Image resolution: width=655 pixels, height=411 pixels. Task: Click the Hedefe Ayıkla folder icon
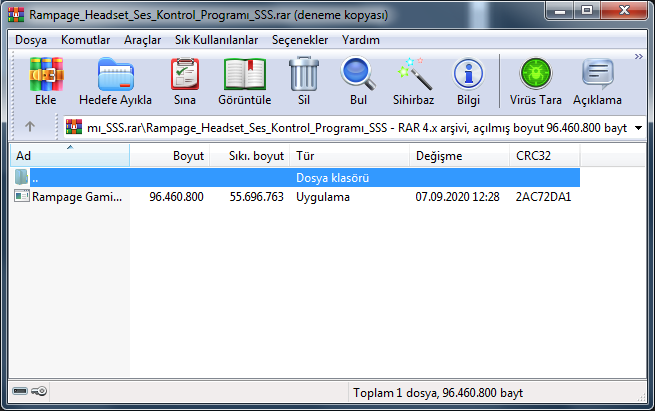[116, 74]
